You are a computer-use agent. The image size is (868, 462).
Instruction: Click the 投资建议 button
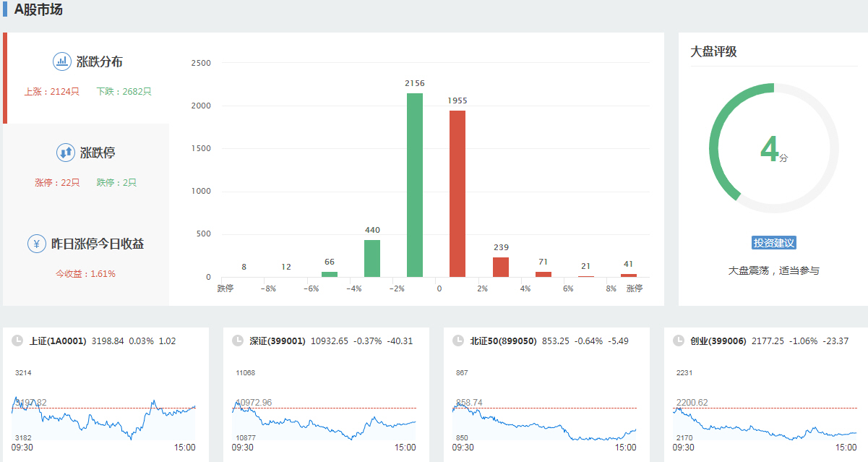tap(773, 243)
